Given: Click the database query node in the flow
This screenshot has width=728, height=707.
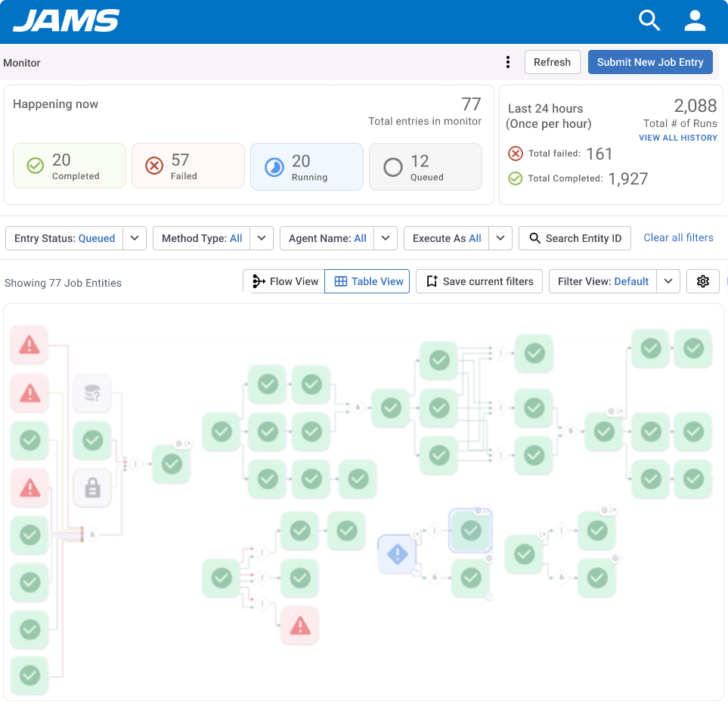Looking at the screenshot, I should 91,392.
